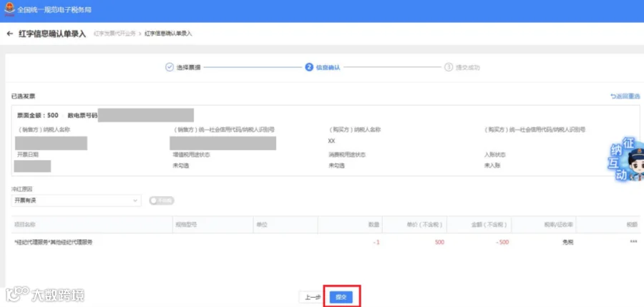The image size is (644, 307).
Task: Click the 未入账 value under 入账状态
Action: (492, 165)
